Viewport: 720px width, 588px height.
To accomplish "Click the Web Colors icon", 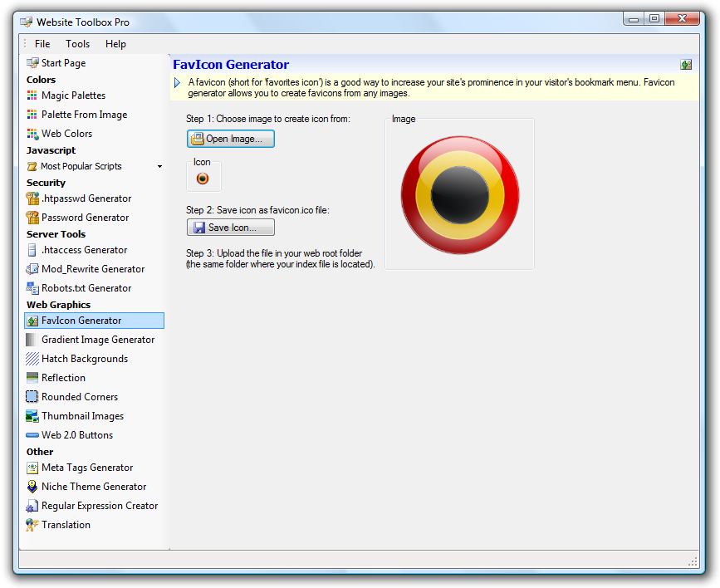I will (x=32, y=134).
